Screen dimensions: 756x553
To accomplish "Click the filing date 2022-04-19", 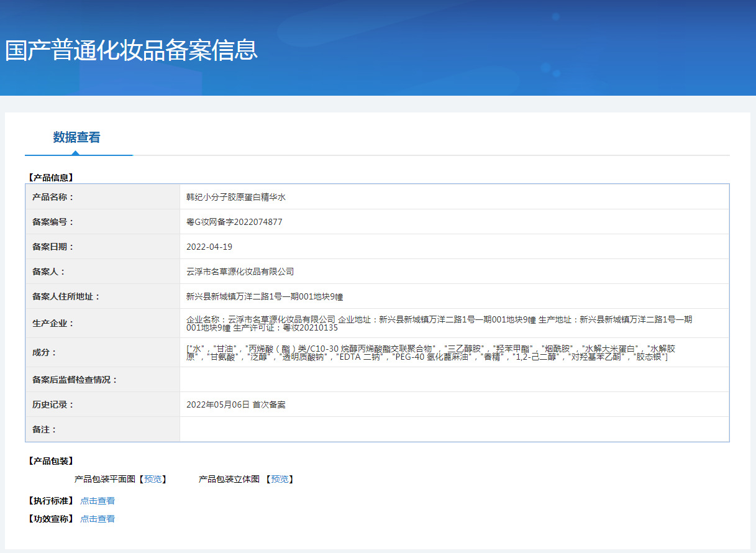I will coord(209,247).
